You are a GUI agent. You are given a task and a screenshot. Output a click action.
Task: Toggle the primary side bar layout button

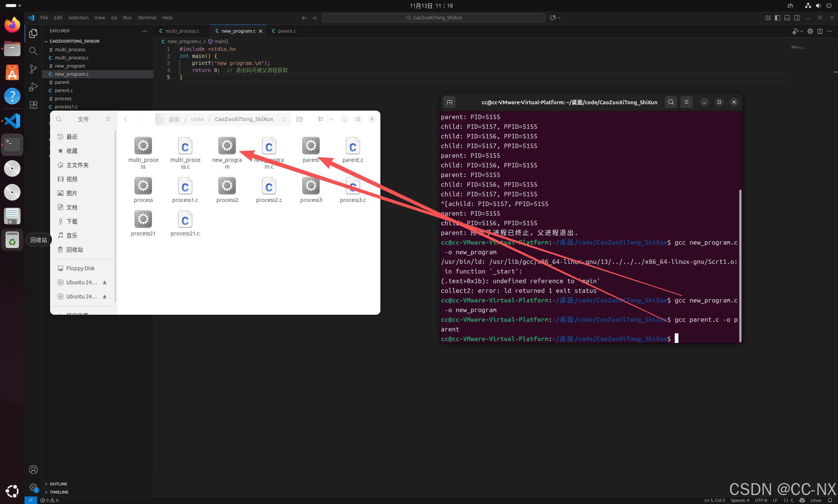(777, 18)
